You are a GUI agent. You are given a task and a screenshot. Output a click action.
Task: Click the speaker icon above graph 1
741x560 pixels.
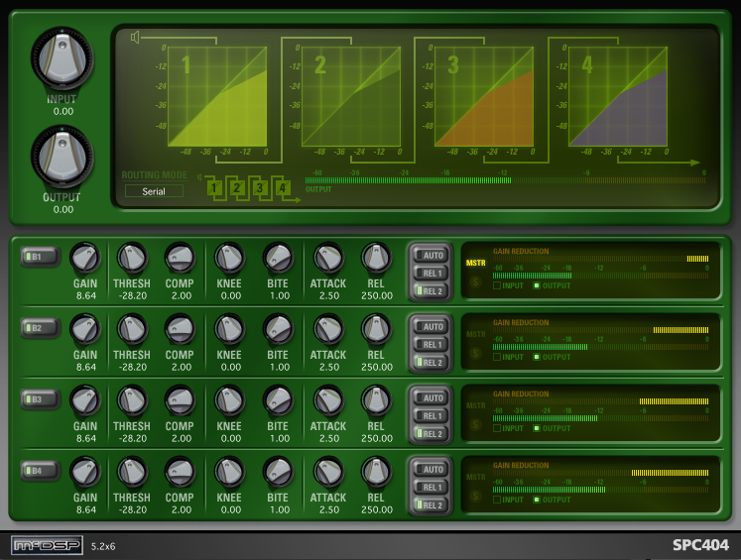[135, 37]
